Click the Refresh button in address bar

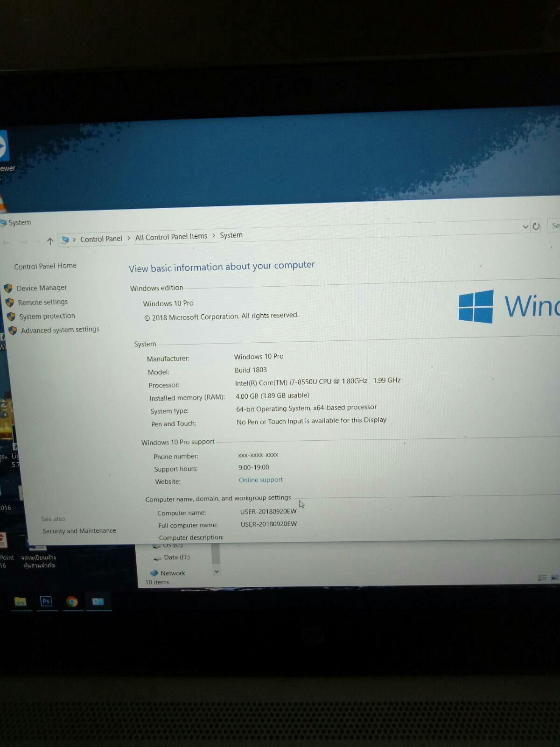[x=536, y=226]
